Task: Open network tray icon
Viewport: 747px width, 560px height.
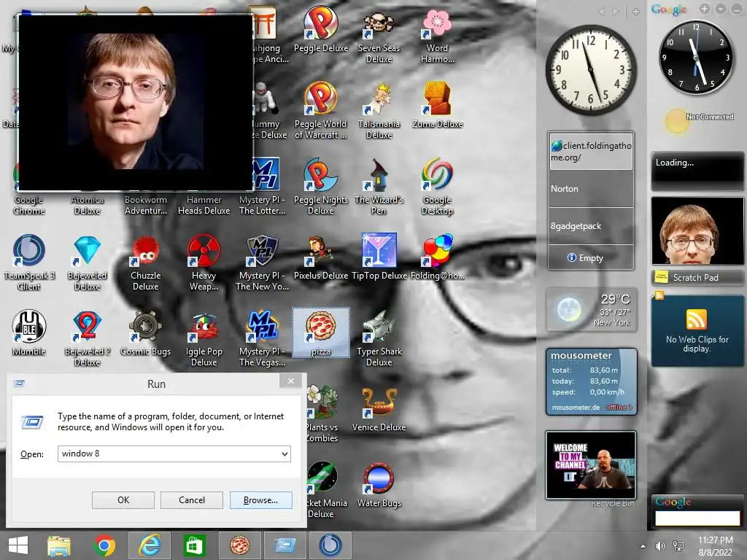Action: tap(678, 546)
